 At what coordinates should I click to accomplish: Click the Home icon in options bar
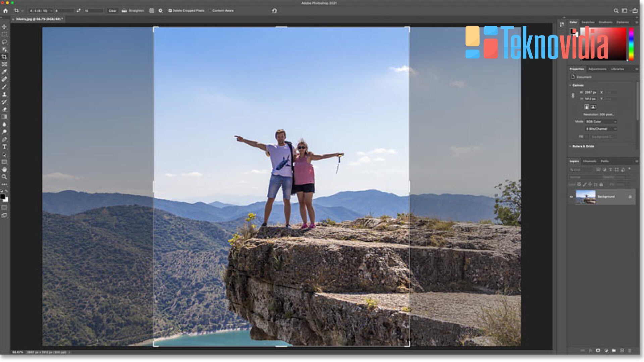tap(5, 11)
